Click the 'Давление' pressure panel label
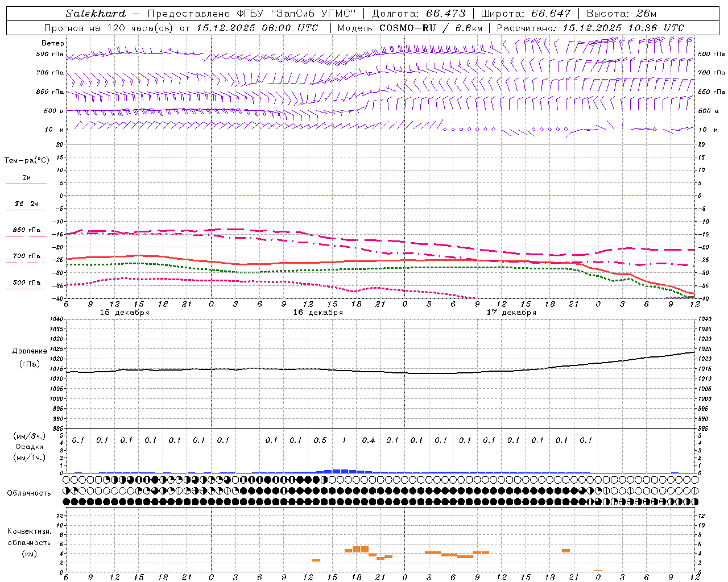The height and width of the screenshot is (582, 728). 30,351
